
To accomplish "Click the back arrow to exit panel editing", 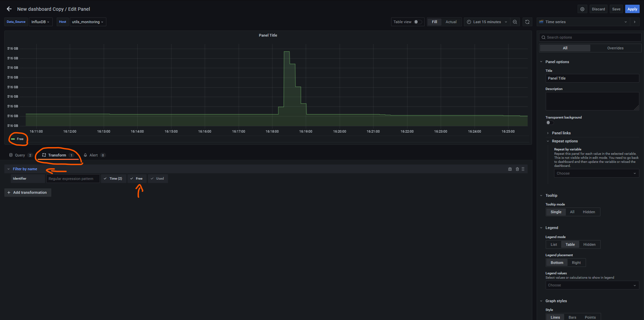I will tap(9, 9).
